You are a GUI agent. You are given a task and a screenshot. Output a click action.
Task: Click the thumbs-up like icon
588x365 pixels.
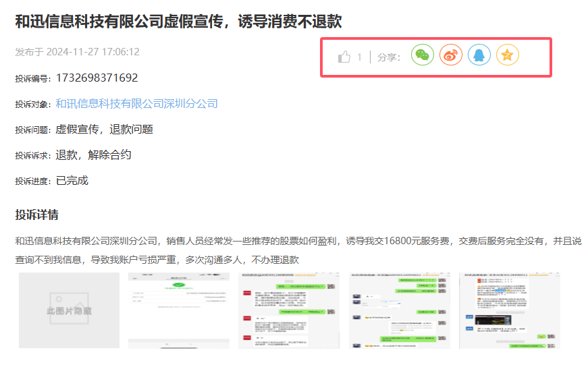pos(344,57)
